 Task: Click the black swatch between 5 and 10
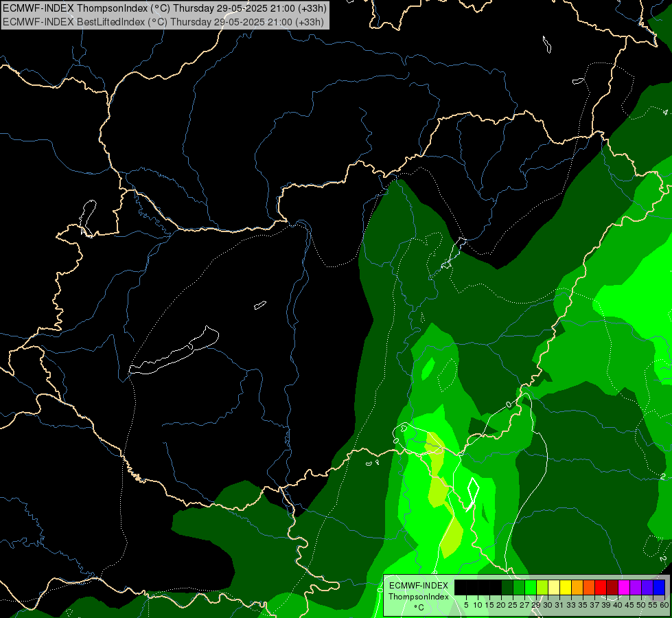point(472,587)
